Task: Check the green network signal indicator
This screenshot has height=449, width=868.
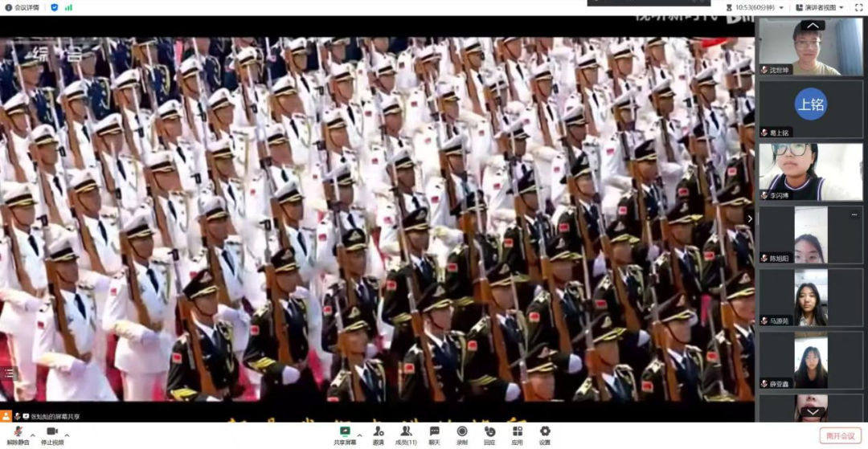Action: point(69,7)
